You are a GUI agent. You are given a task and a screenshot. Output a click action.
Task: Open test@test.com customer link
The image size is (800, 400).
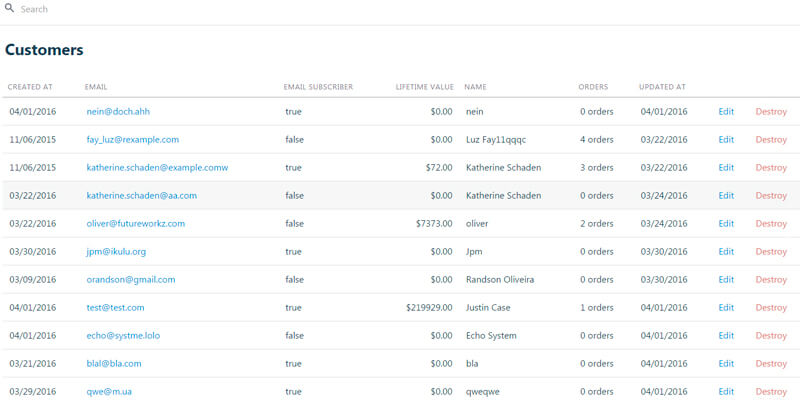coord(115,308)
